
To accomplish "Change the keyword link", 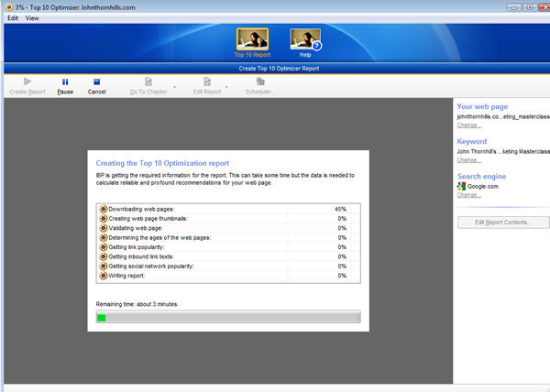I will [469, 160].
